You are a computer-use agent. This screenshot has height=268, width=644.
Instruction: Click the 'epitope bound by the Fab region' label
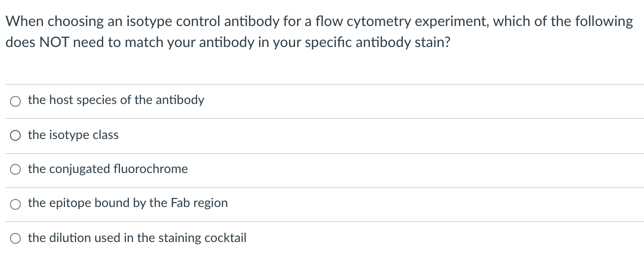pyautogui.click(x=128, y=203)
